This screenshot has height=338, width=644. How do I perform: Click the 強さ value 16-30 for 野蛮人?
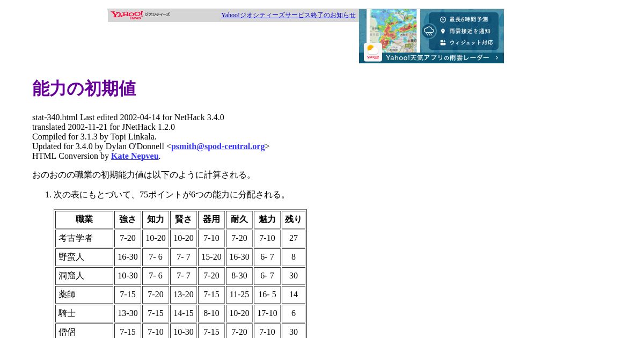128,257
